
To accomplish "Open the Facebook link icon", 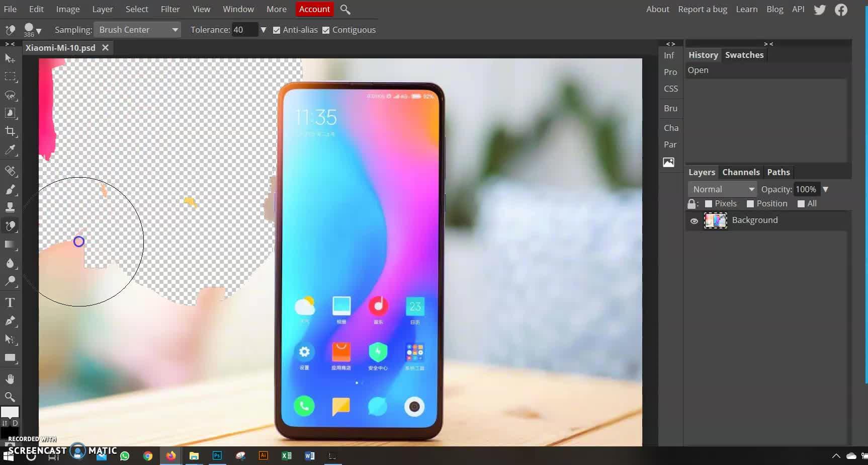I will [841, 10].
